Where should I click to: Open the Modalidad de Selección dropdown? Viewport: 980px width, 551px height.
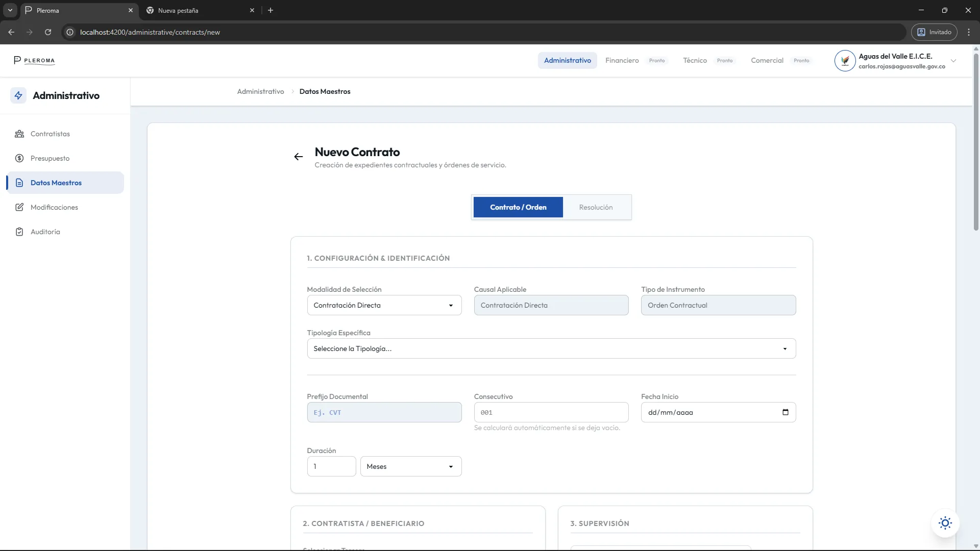pyautogui.click(x=384, y=305)
